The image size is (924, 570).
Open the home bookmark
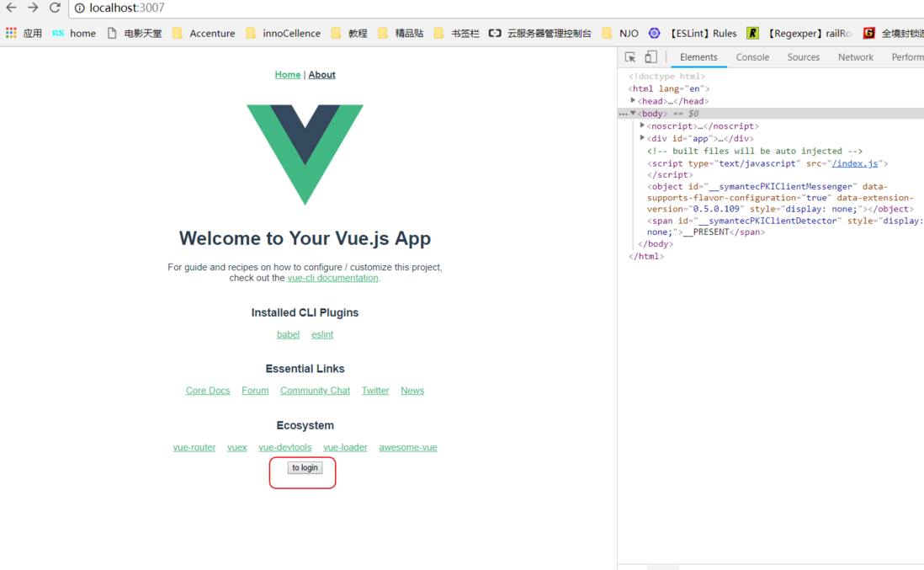pyautogui.click(x=74, y=33)
